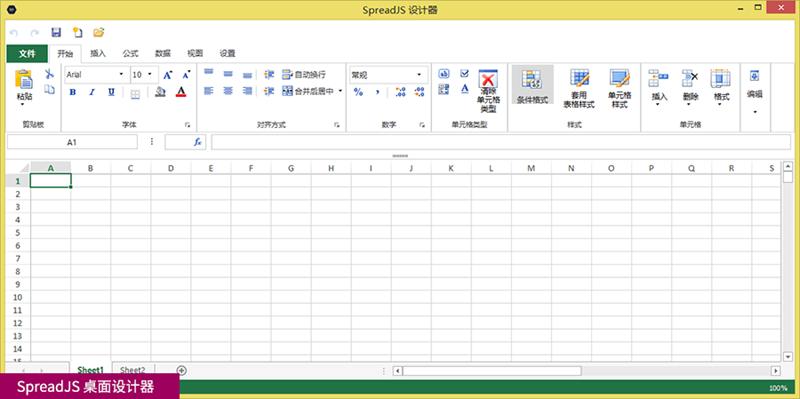Open the File (文件) tab
Viewport: 800px width, 399px height.
tap(27, 54)
